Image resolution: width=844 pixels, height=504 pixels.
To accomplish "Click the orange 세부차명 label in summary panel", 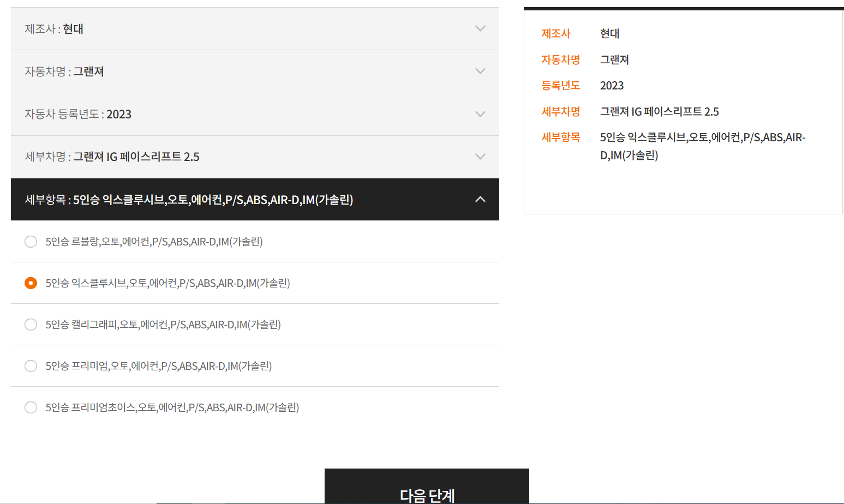I will point(560,111).
